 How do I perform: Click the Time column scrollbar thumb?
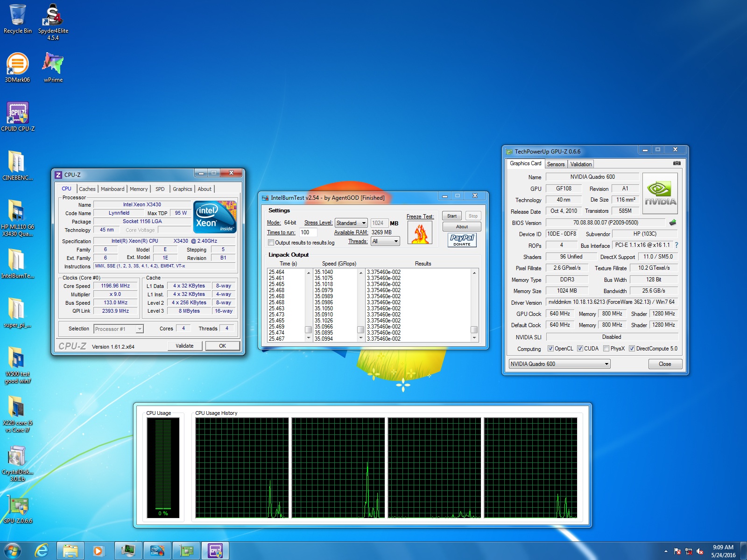308,329
